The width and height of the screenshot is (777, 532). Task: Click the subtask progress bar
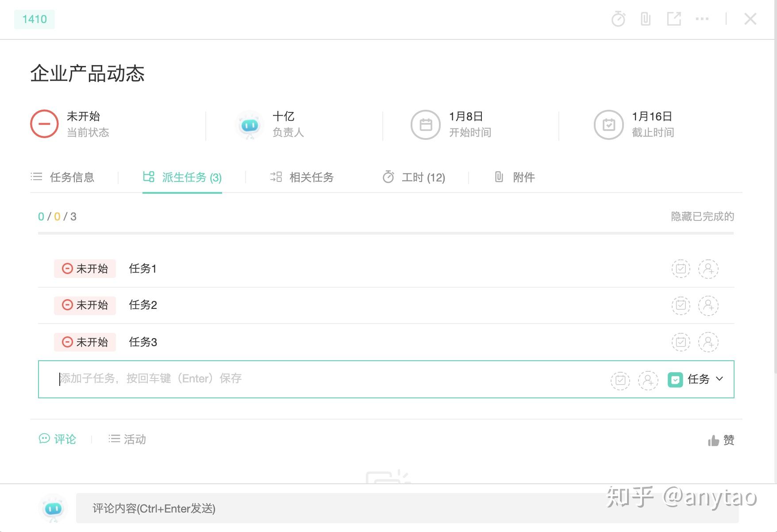point(385,233)
